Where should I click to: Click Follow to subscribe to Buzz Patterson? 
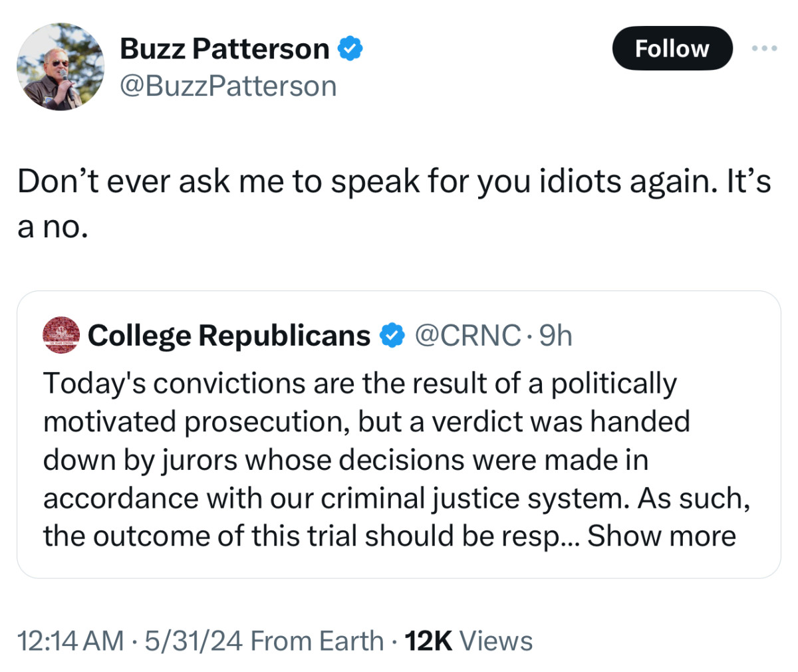coord(672,48)
